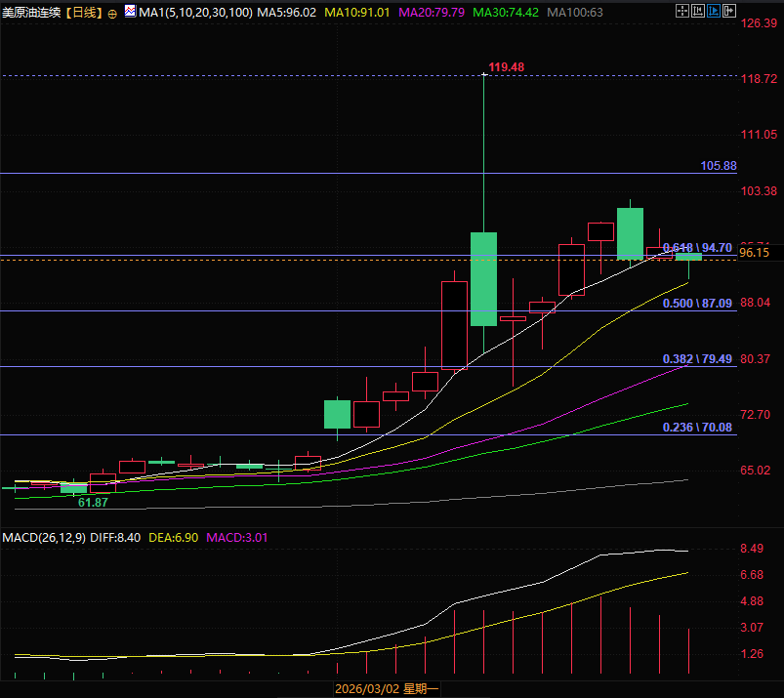Viewport: 784px width, 698px height.
Task: Click the circled-plus icon after 日线
Action: pyautogui.click(x=112, y=14)
